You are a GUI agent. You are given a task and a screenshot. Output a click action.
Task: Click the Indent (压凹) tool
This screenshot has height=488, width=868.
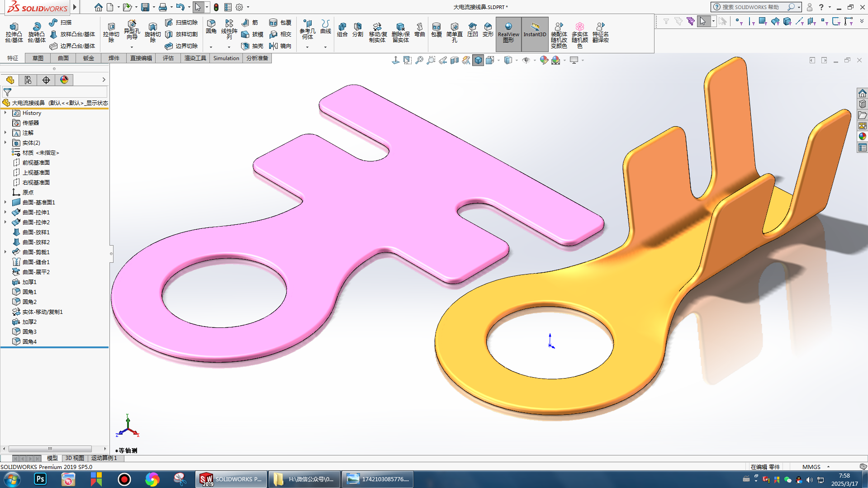tap(472, 29)
